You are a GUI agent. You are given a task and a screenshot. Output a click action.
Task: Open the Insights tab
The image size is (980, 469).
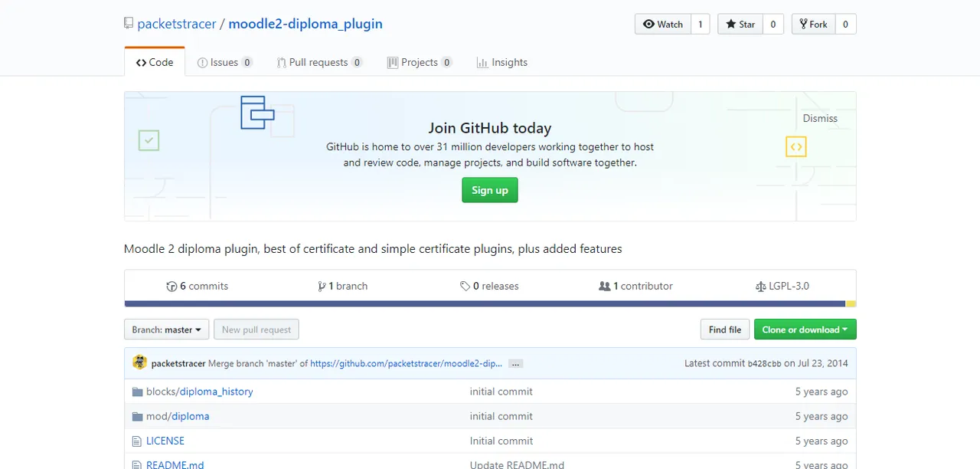point(501,62)
